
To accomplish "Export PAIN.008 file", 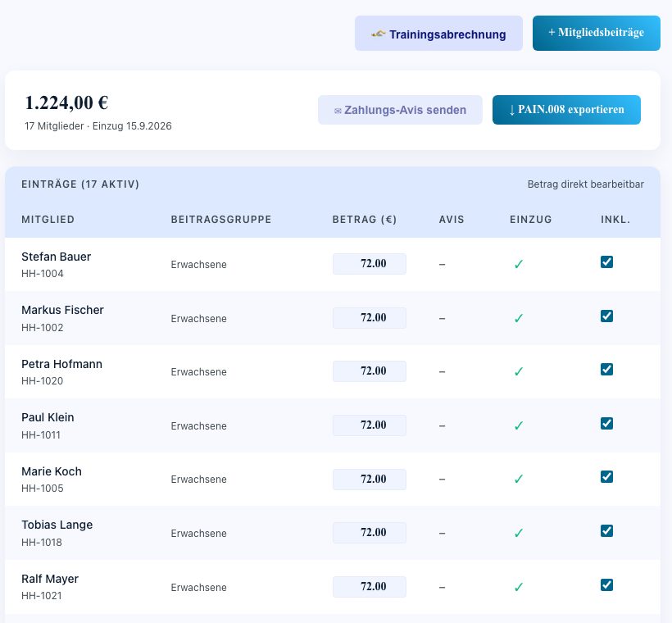I will click(566, 110).
